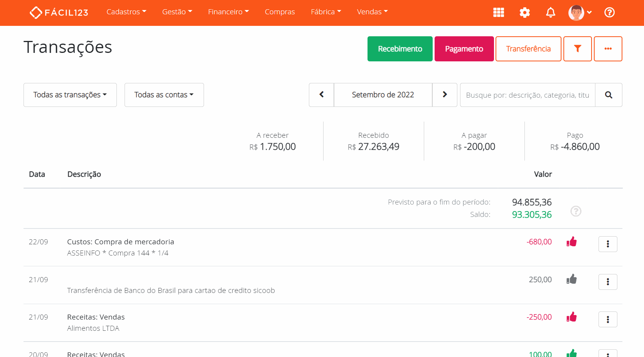Click the Pagamento button

tap(464, 49)
